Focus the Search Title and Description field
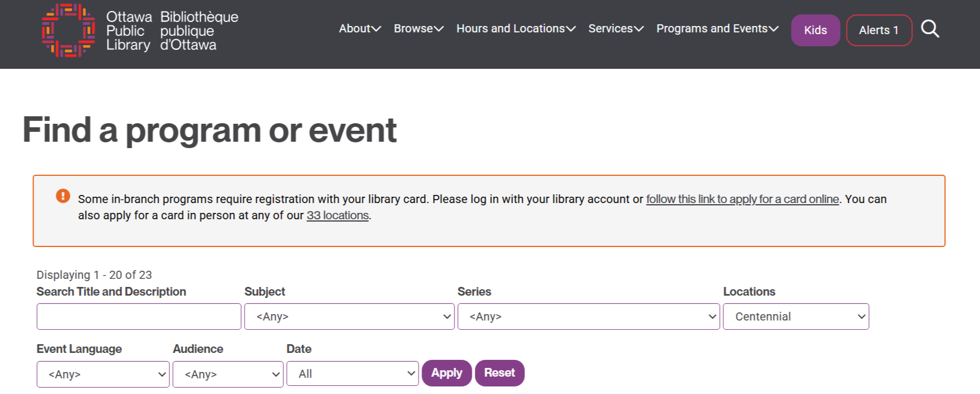This screenshot has height=394, width=980. click(x=139, y=316)
